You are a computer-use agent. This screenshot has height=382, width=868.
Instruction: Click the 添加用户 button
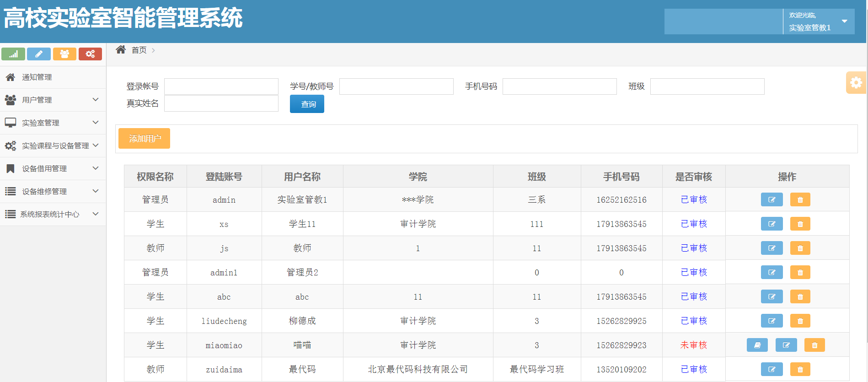144,139
